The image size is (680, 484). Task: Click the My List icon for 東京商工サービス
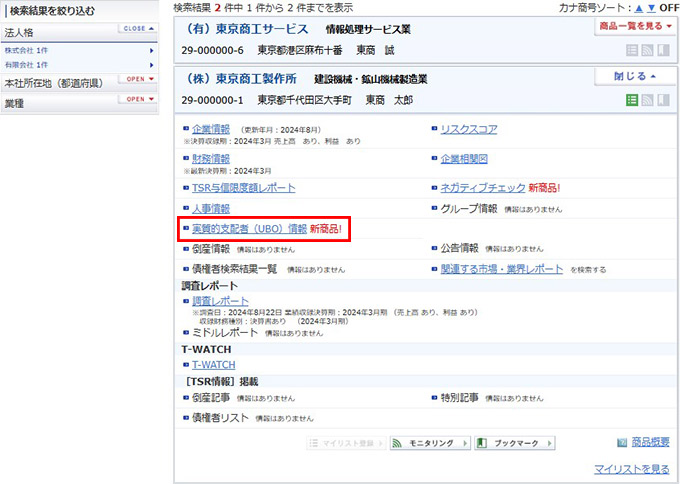(632, 50)
